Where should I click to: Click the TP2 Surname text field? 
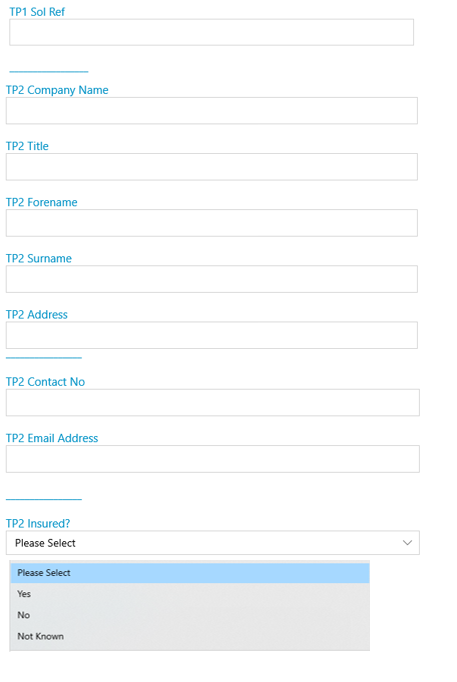pyautogui.click(x=212, y=279)
